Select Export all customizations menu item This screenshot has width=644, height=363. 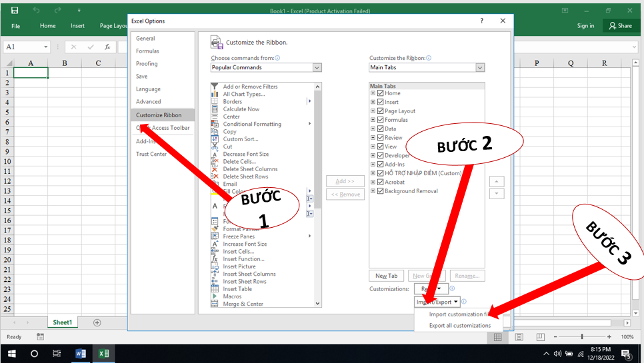pyautogui.click(x=459, y=326)
